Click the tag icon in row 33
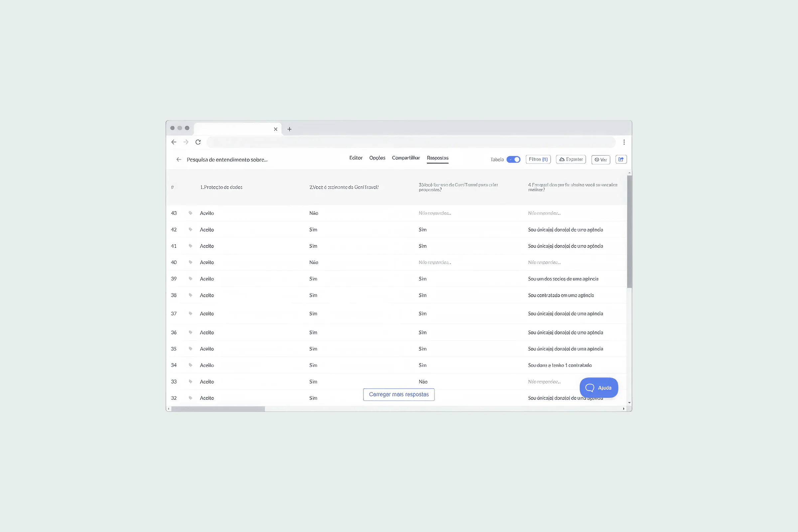Viewport: 798px width, 532px height. point(190,382)
